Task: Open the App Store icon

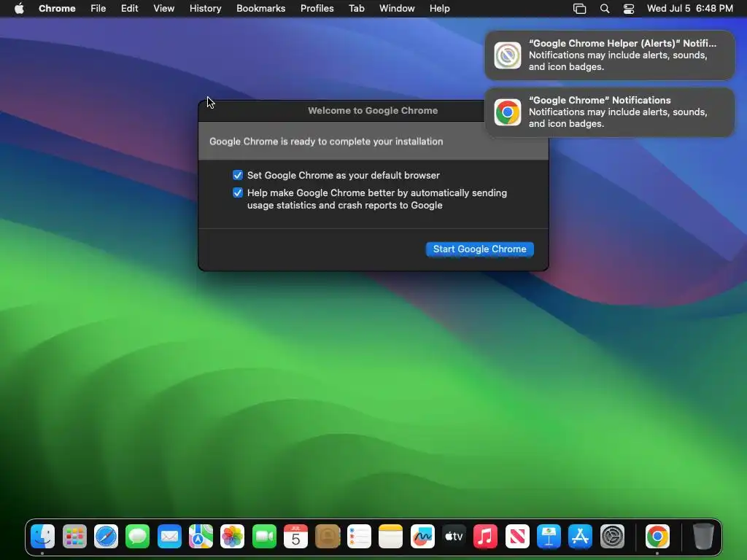Action: point(580,537)
